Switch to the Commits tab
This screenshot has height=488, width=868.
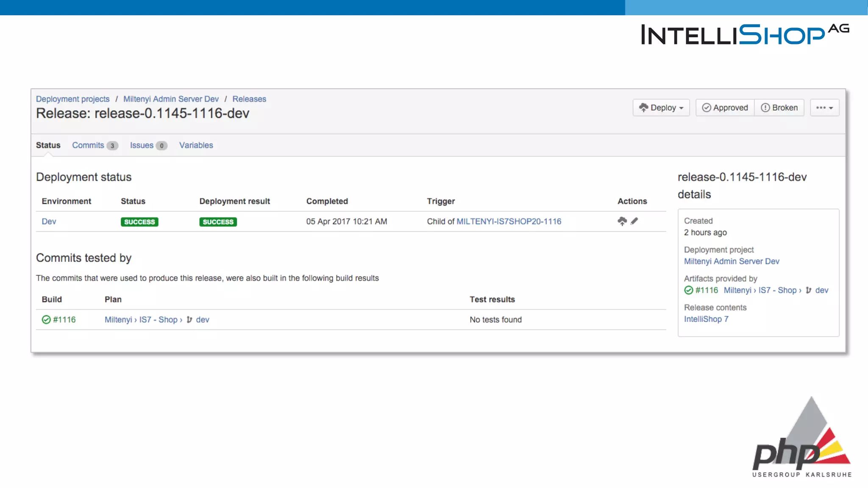[88, 145]
